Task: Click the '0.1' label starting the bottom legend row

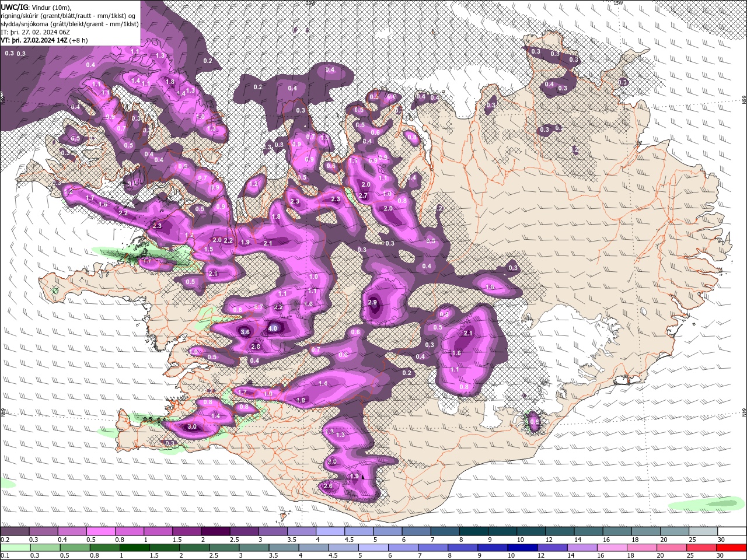Action: coord(5,556)
